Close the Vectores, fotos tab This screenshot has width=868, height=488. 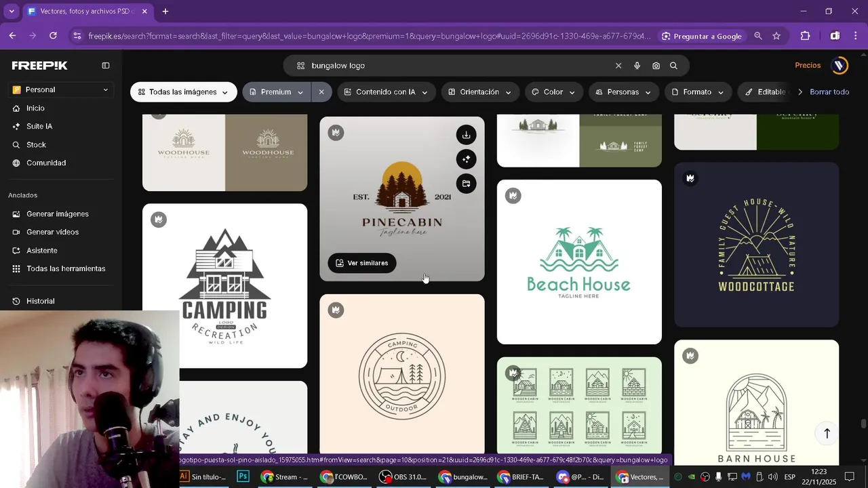(x=144, y=12)
